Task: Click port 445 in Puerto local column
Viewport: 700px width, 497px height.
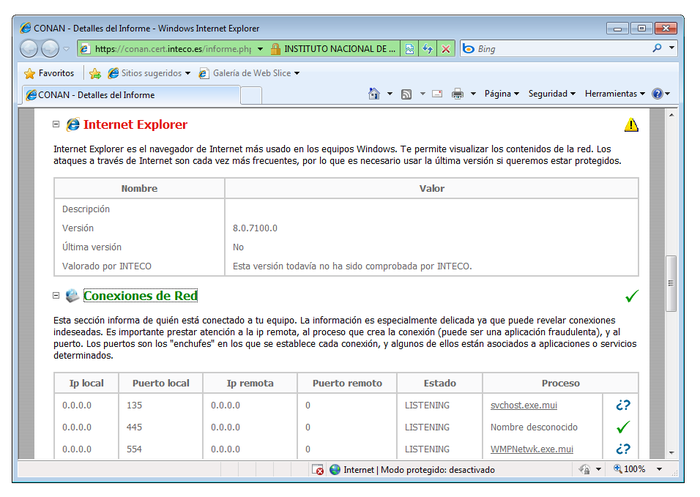Action: click(x=134, y=427)
